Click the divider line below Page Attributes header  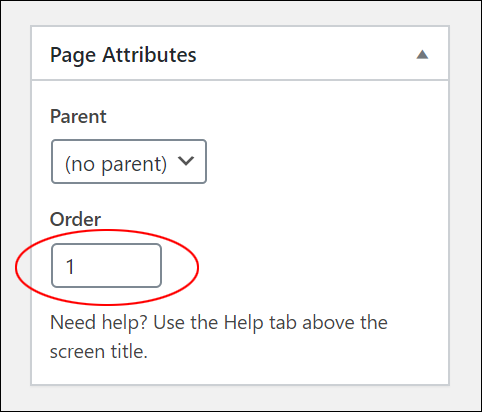pyautogui.click(x=240, y=80)
